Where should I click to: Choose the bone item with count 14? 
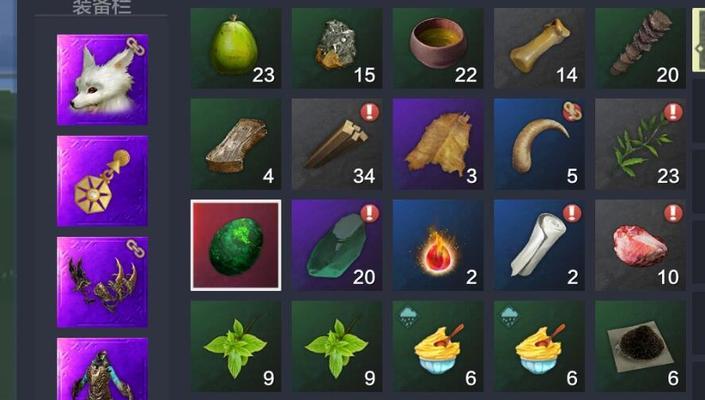[540, 49]
